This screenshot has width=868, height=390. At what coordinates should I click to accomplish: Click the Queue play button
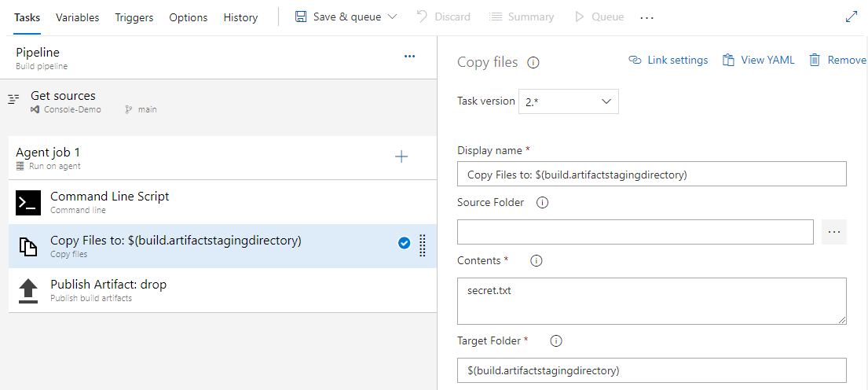click(x=599, y=17)
